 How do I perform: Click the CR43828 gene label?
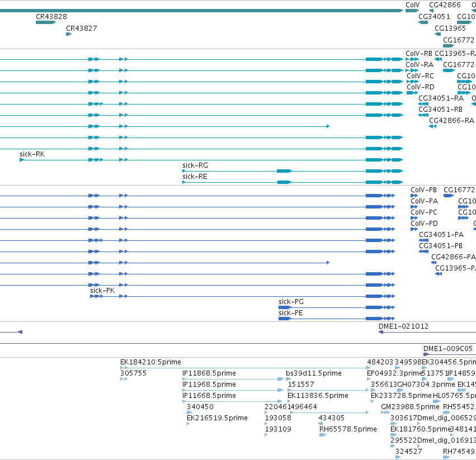51,17
